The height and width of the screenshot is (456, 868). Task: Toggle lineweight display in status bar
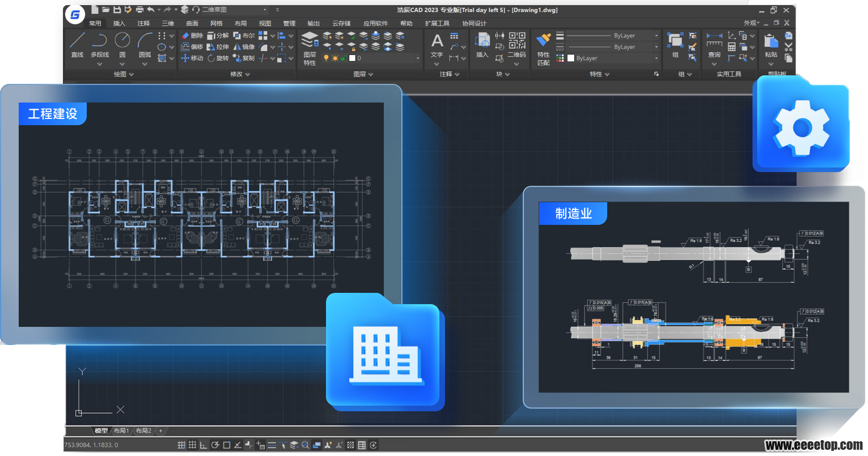coord(272,445)
